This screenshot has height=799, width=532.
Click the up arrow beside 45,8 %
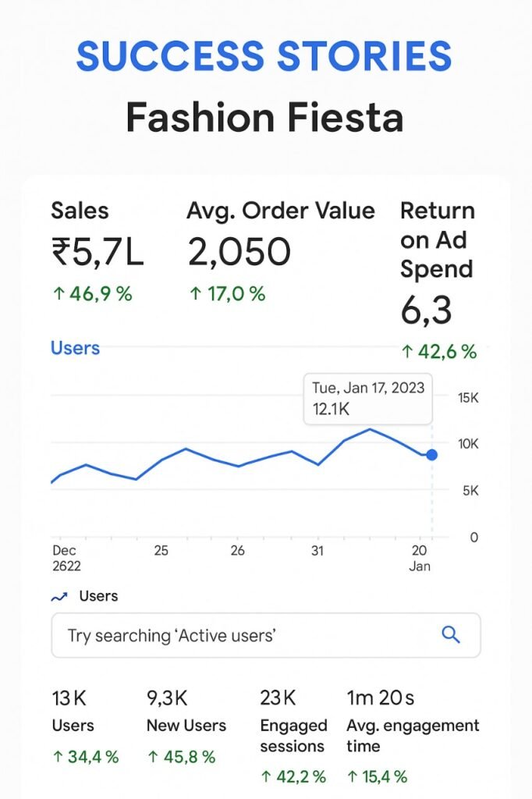point(153,757)
